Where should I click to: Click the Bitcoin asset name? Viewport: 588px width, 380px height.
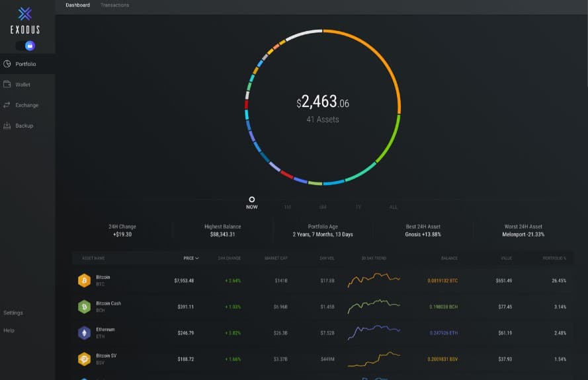[x=103, y=278]
